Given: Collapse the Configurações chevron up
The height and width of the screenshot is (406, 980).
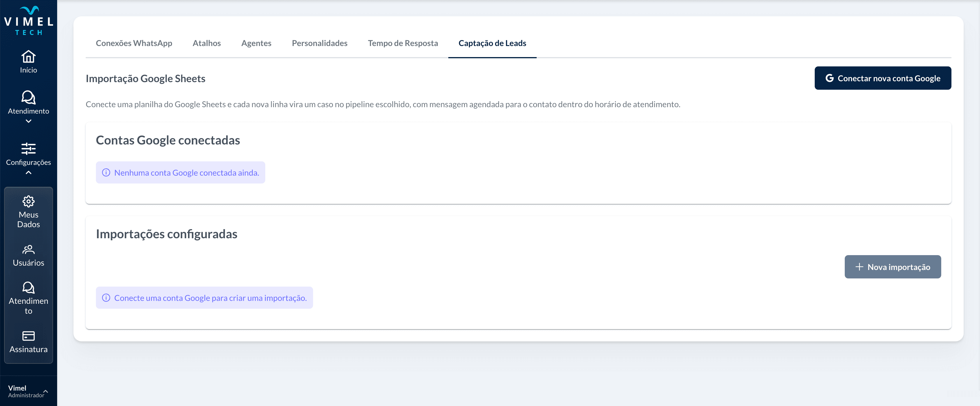Looking at the screenshot, I should 29,173.
